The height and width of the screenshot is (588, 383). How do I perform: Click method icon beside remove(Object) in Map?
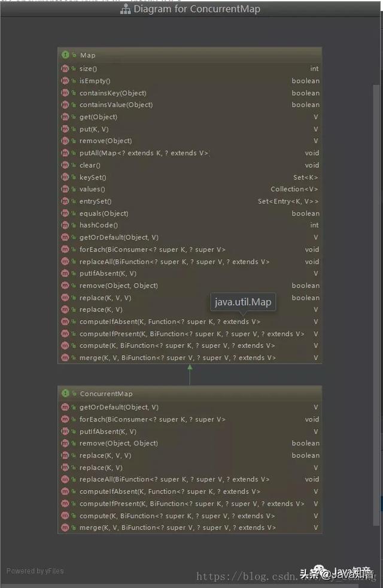(65, 141)
